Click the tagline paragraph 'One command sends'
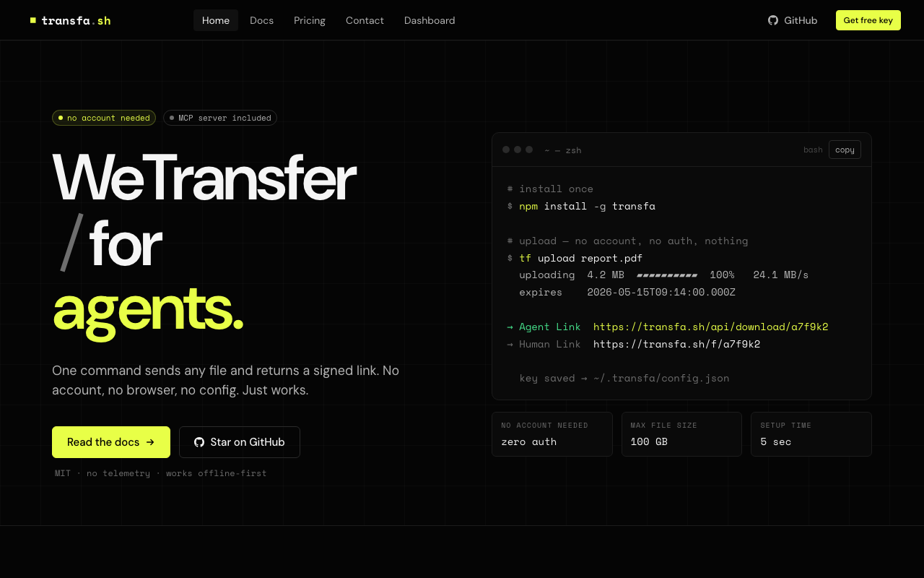Screen dimensions: 924x578 225,380
